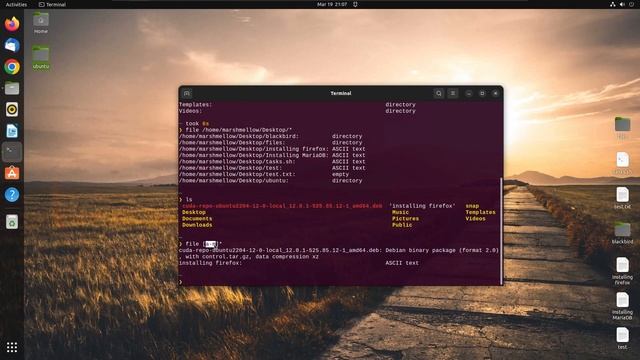640x360 pixels.
Task: Open Terminal search
Action: pos(439,93)
